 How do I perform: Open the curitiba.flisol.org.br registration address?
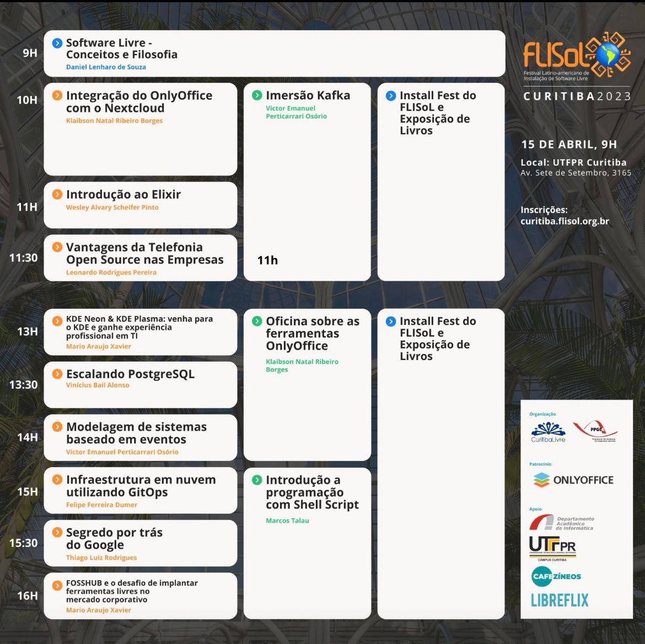565,222
